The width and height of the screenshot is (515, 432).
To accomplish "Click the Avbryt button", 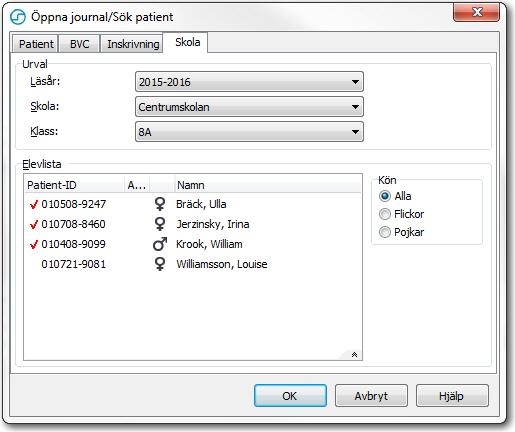I will coord(371,396).
